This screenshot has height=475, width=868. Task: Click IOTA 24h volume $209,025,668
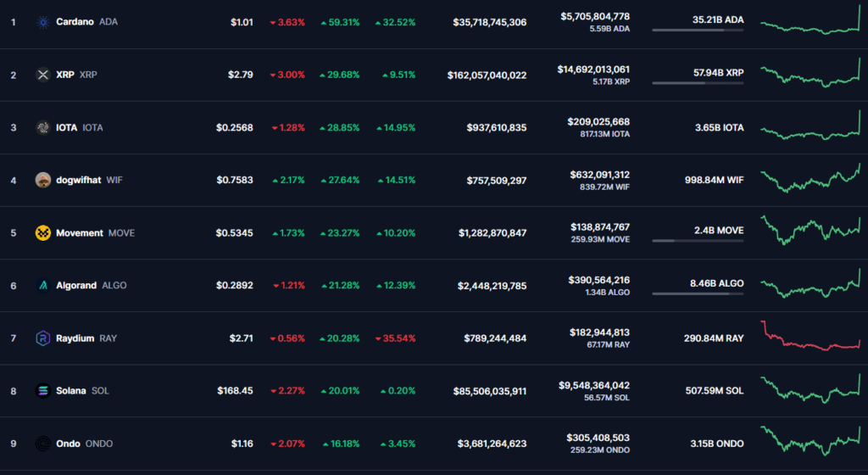[x=598, y=122]
